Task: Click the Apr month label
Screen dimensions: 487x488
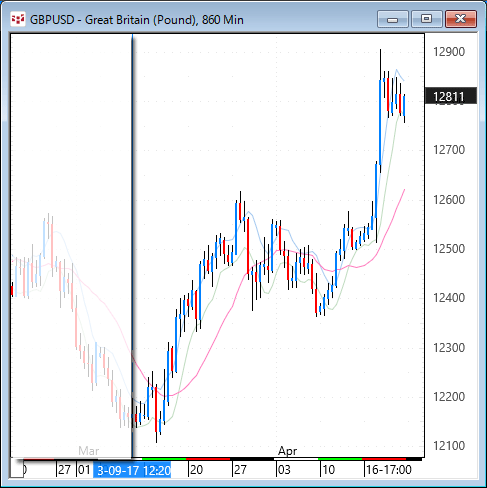Action: point(287,451)
